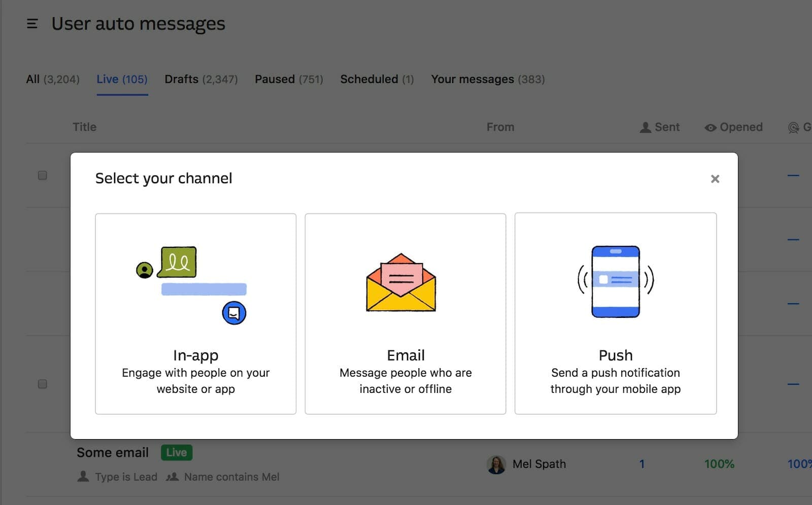Open the Scheduled (1) tab
The image size is (812, 505).
(377, 80)
